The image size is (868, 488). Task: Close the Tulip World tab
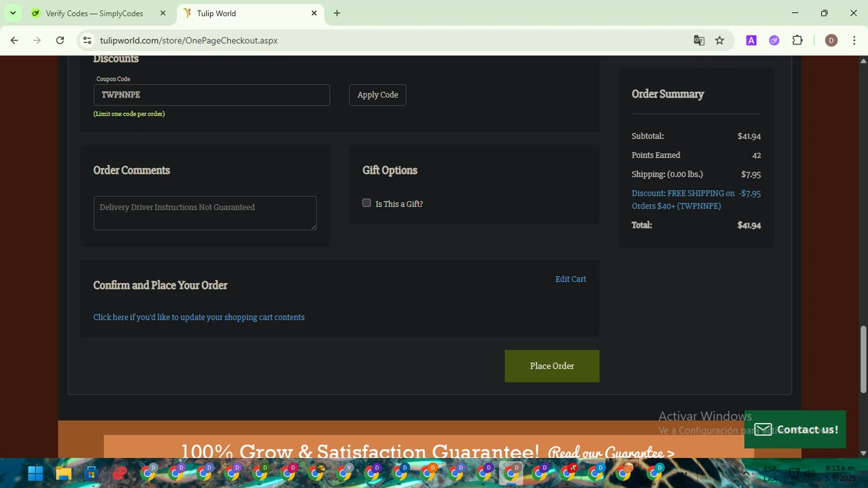click(x=314, y=13)
